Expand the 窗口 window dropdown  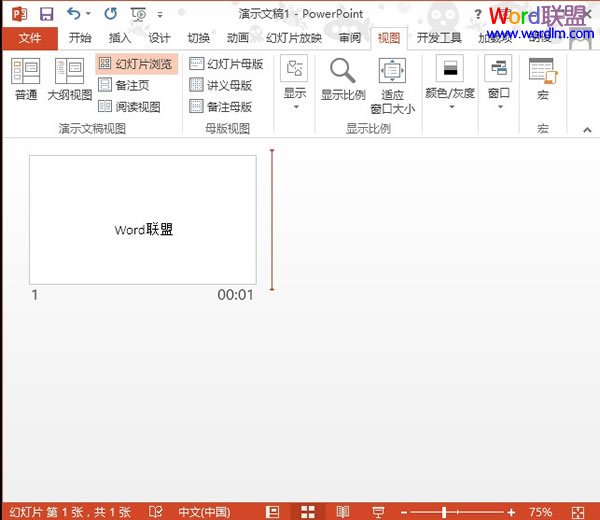tap(499, 83)
